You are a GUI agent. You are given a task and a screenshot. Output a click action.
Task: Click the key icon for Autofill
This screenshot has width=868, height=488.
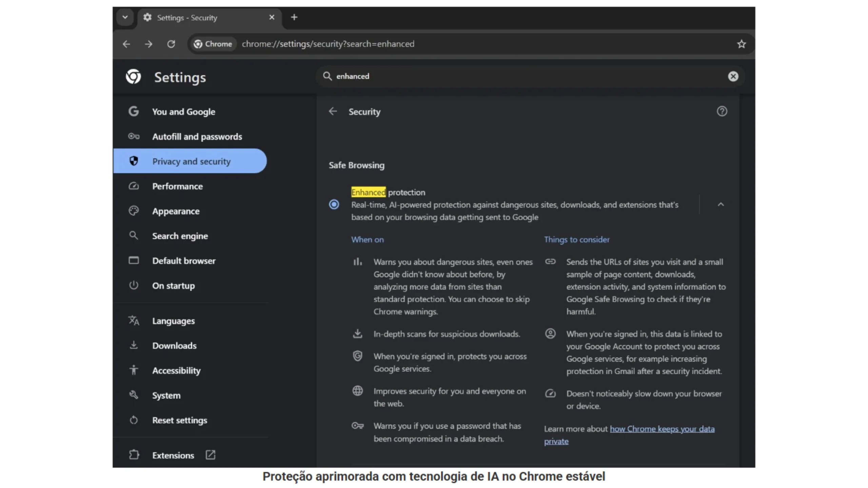(134, 136)
